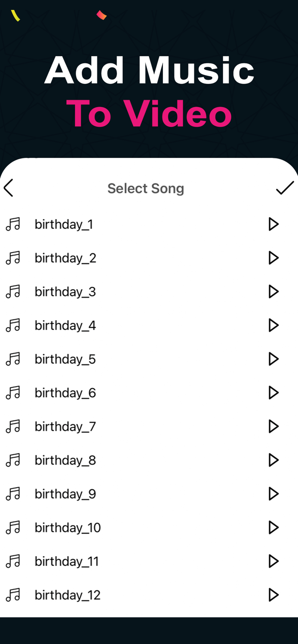
Task: Tap the Select Song header
Action: coord(146,188)
